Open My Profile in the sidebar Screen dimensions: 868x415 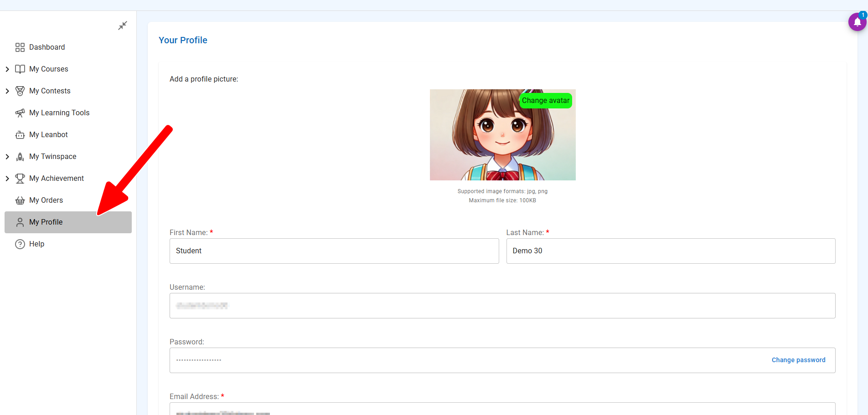click(46, 222)
